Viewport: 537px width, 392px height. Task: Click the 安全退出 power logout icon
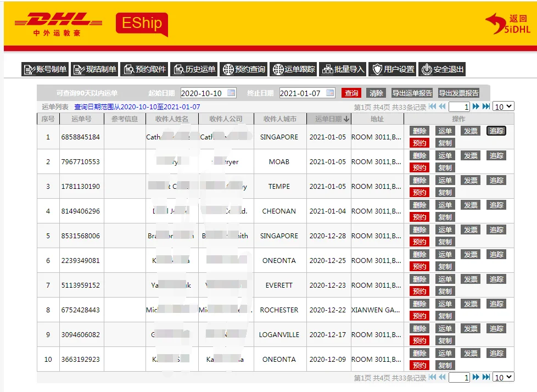pyautogui.click(x=427, y=69)
